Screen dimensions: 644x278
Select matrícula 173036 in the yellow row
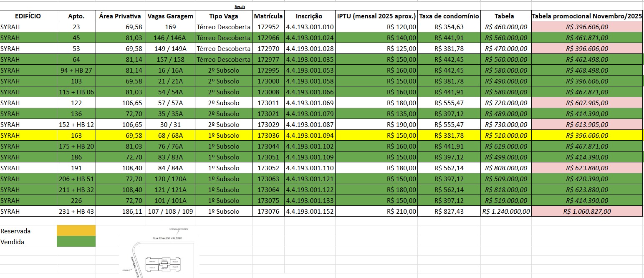tap(268, 135)
